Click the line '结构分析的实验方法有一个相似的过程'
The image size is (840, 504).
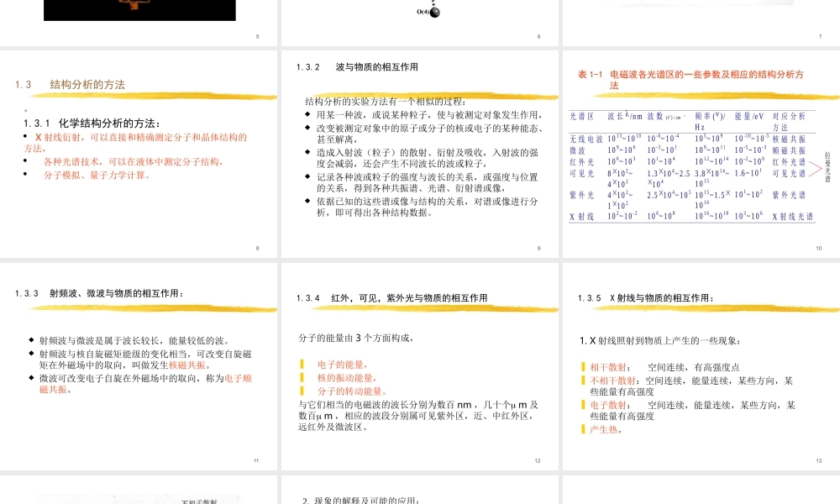tap(386, 102)
